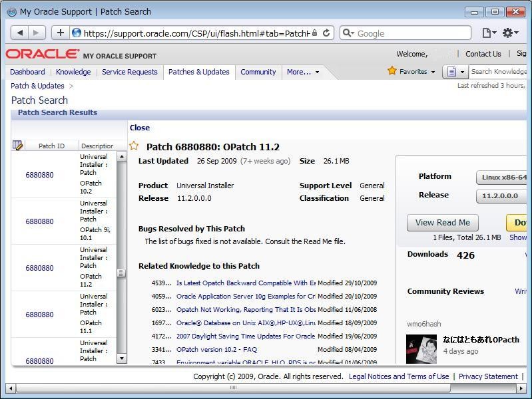Click the Show link under Total 26.1 MB
The image size is (532, 399).
pos(518,237)
